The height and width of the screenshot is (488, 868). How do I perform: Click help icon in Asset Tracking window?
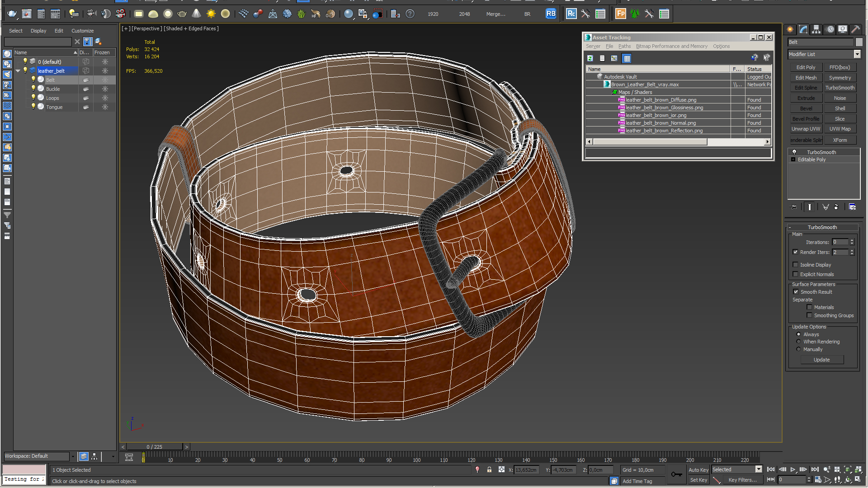[755, 58]
